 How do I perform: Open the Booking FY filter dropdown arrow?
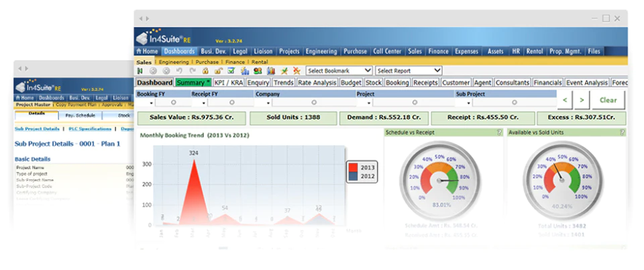tap(151, 103)
